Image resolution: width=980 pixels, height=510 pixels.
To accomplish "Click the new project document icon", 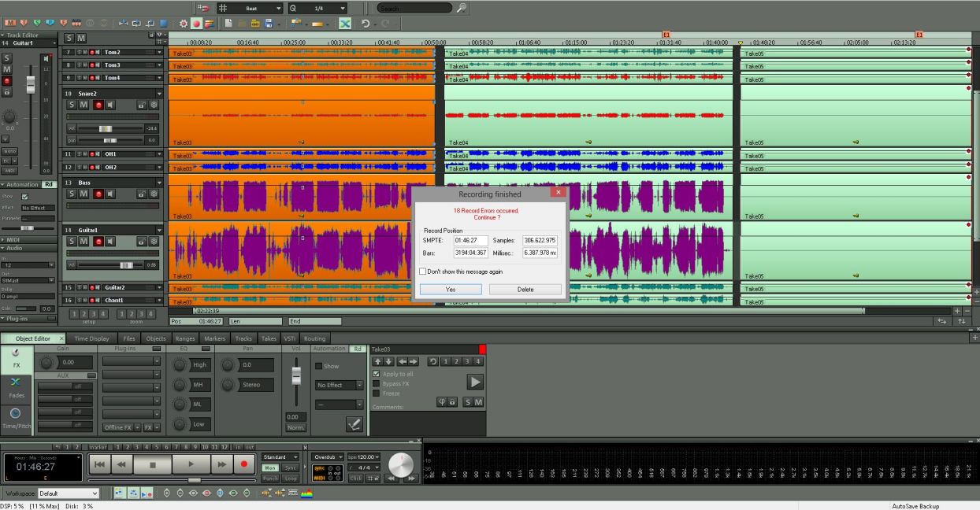I will 228,24.
